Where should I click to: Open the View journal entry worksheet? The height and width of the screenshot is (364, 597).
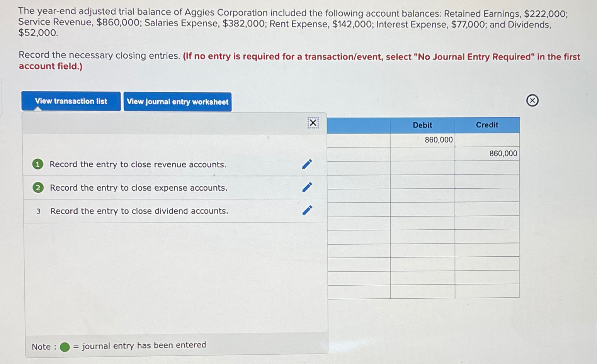(177, 102)
